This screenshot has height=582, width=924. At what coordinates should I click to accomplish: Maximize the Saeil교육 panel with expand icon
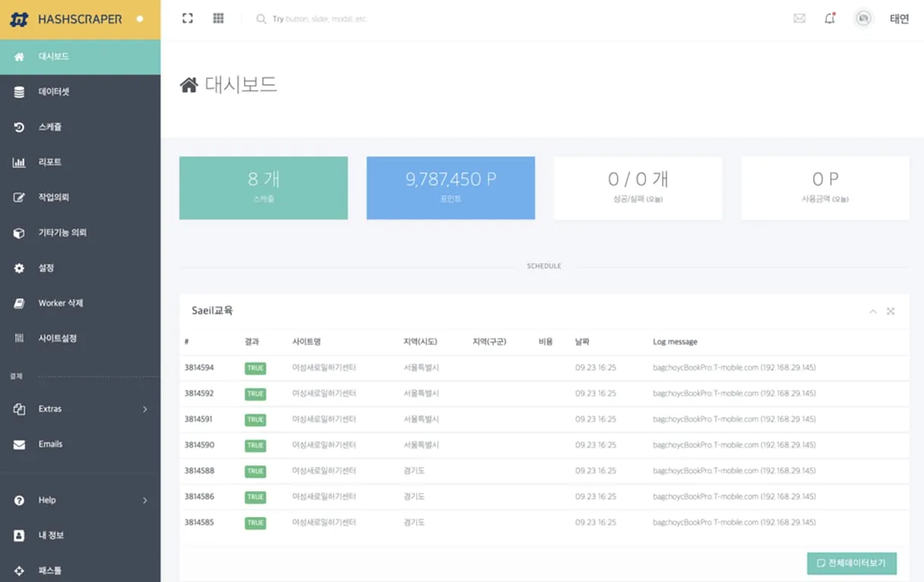pos(891,311)
